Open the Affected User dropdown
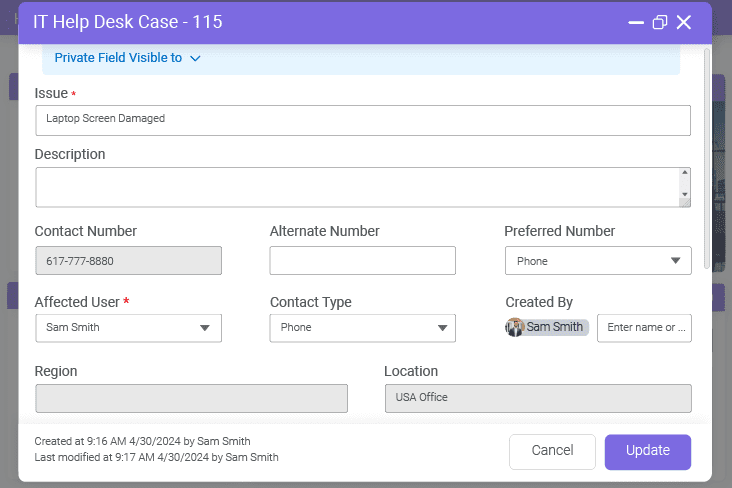 [x=128, y=328]
